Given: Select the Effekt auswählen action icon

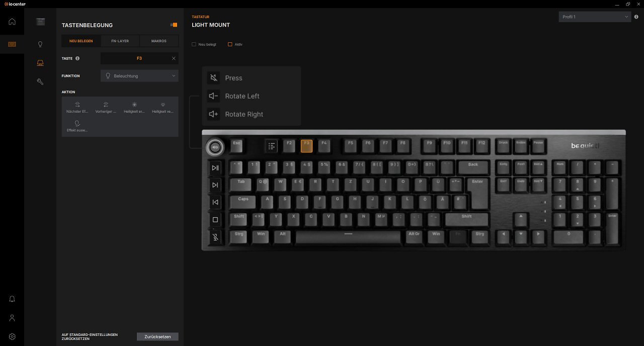Looking at the screenshot, I should click(x=77, y=123).
